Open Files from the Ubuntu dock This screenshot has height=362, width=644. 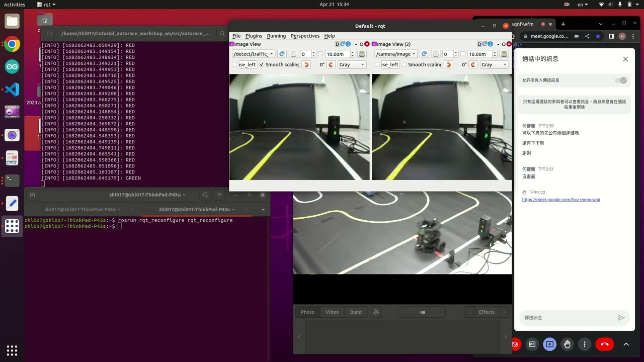[x=12, y=22]
